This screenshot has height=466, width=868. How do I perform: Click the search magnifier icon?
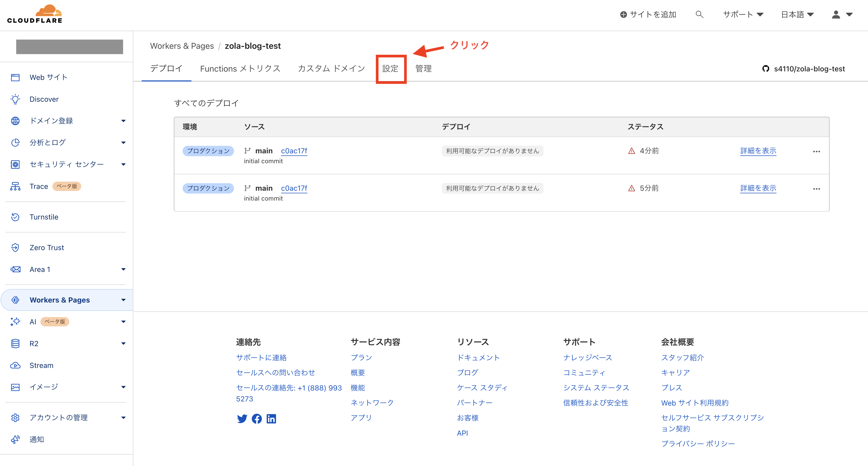(699, 15)
